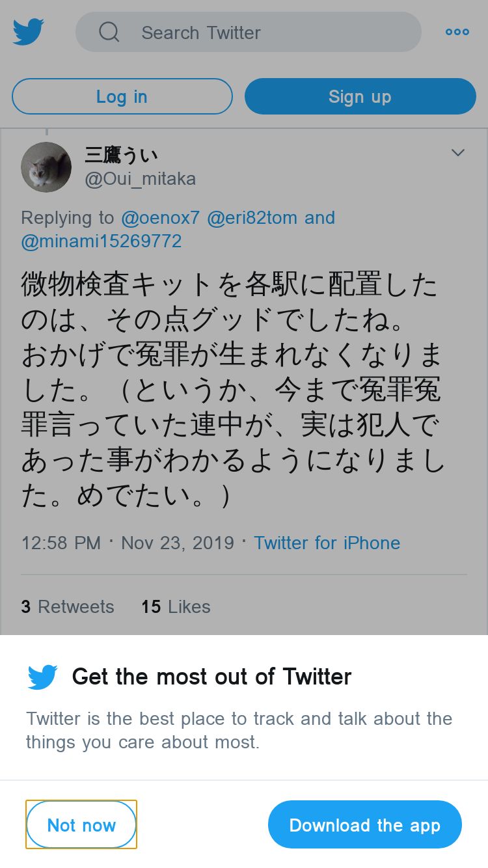
Task: Click the Twitter bird logo at top
Action: (x=29, y=32)
